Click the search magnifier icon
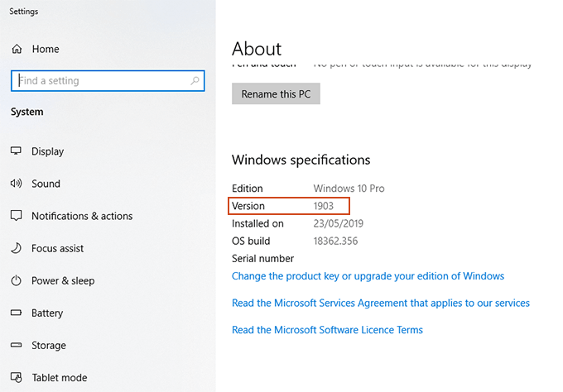563x392 pixels. point(195,81)
